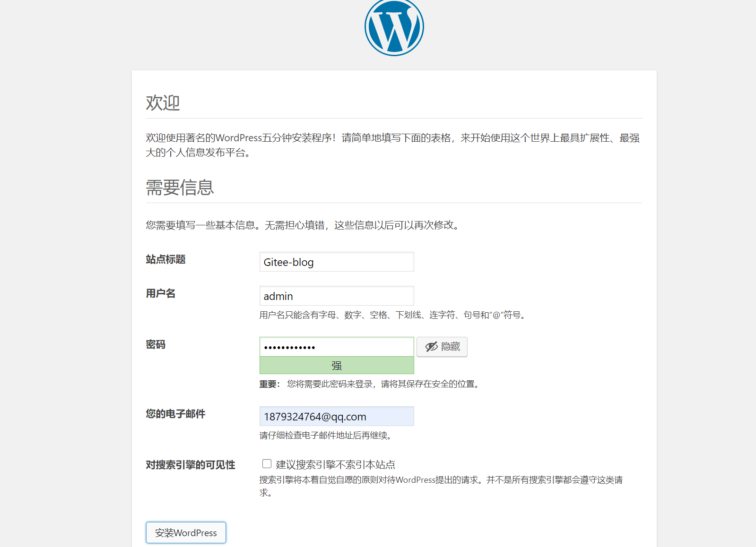Click the 用户名 label
Screen dimensions: 756x547
coord(161,293)
